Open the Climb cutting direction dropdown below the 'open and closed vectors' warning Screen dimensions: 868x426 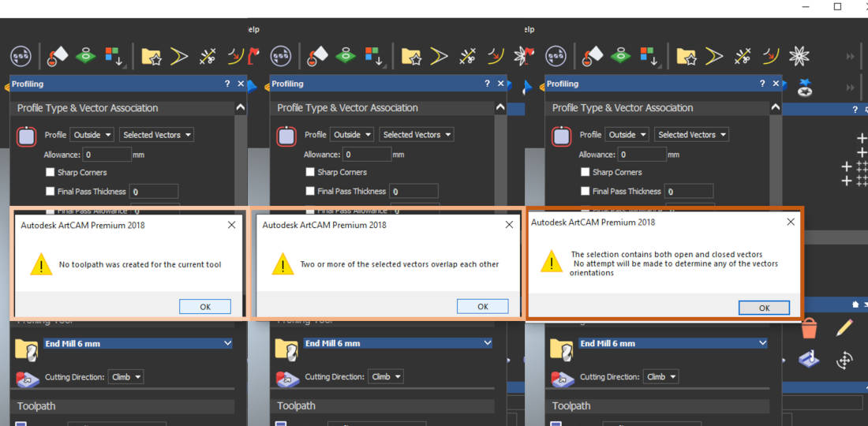coord(660,376)
